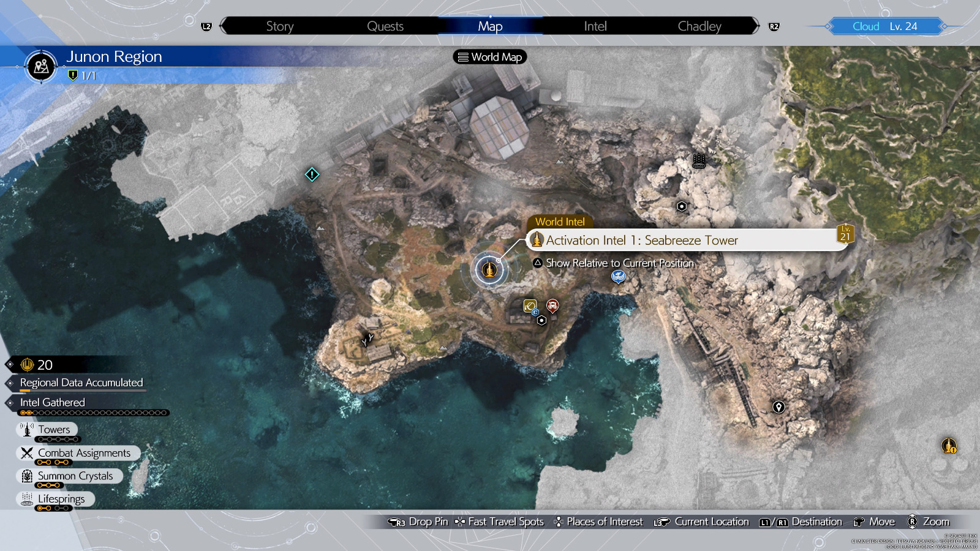Viewport: 980px width, 551px height.
Task: Select the olive-yellow square map marker
Action: tap(530, 305)
